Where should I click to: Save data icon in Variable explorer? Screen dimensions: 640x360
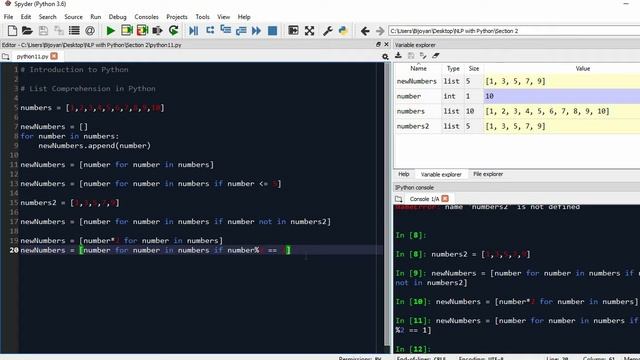[411, 56]
